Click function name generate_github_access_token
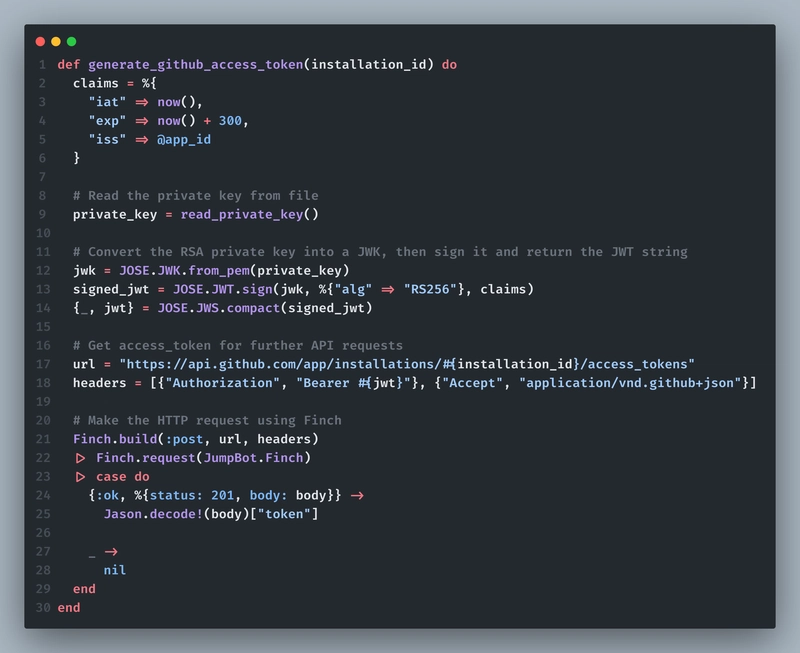The width and height of the screenshot is (800, 653). (x=195, y=65)
